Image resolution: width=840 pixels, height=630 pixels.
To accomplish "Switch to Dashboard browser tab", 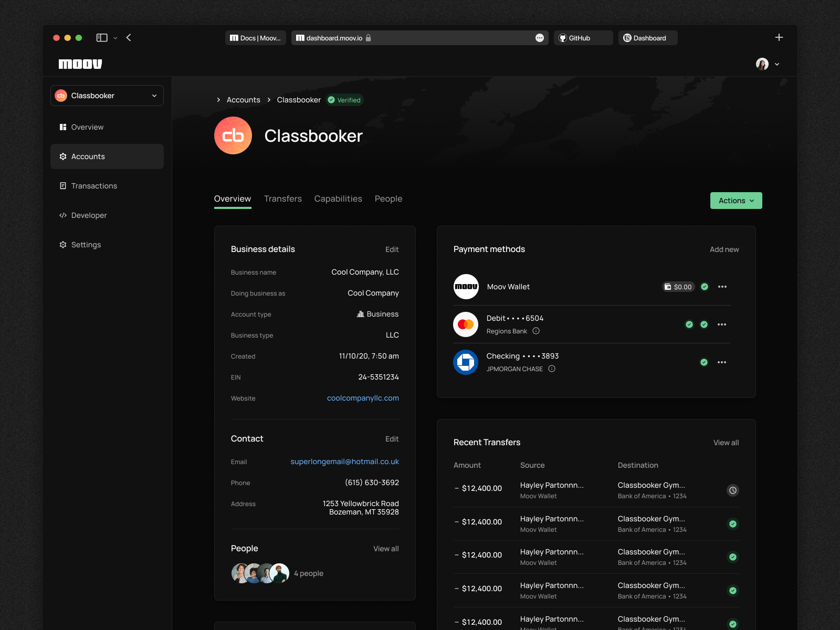I will pos(648,38).
